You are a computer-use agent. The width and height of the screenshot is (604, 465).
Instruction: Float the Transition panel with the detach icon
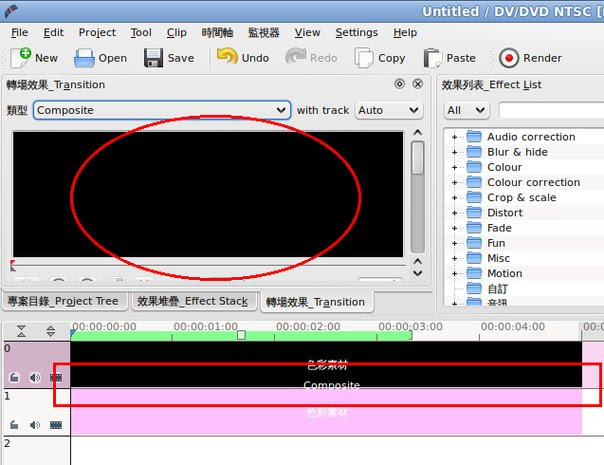coord(399,84)
